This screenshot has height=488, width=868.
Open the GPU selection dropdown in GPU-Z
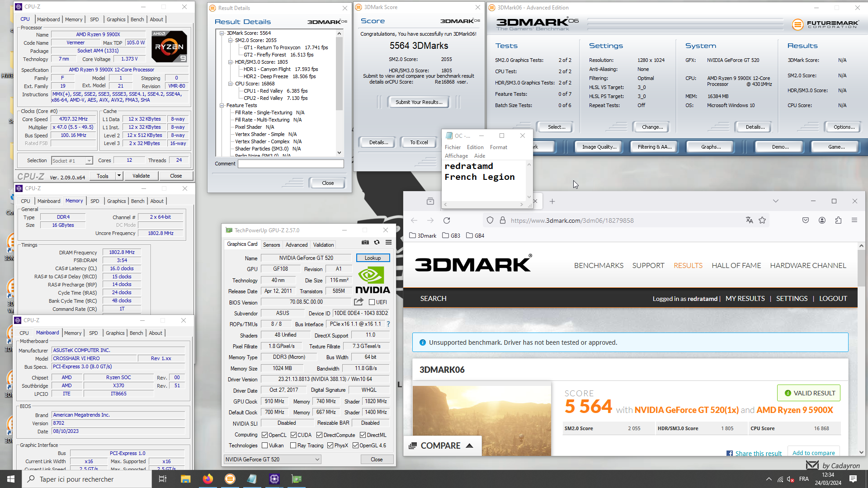click(273, 459)
